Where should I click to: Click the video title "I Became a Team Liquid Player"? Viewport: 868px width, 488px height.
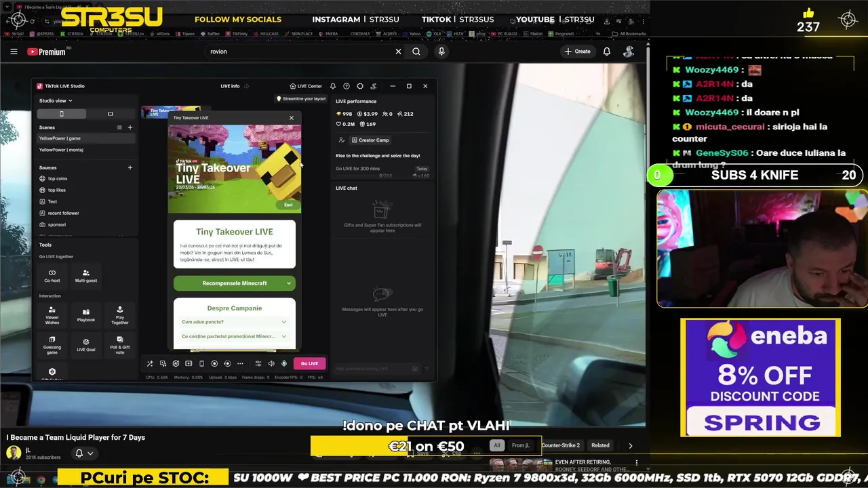click(x=76, y=438)
